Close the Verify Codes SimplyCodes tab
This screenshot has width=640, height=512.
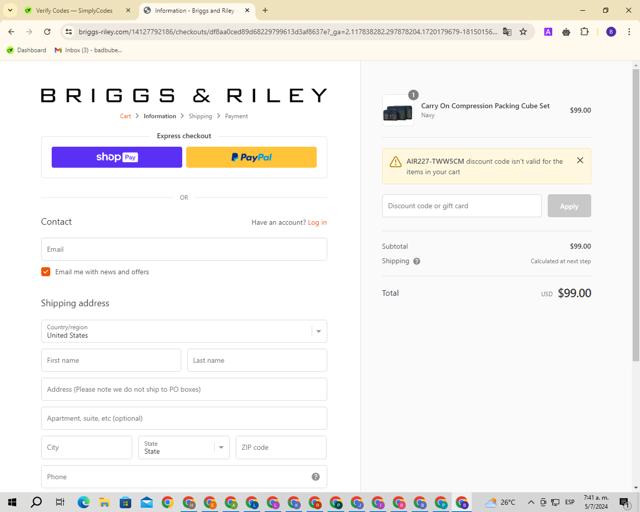(128, 11)
